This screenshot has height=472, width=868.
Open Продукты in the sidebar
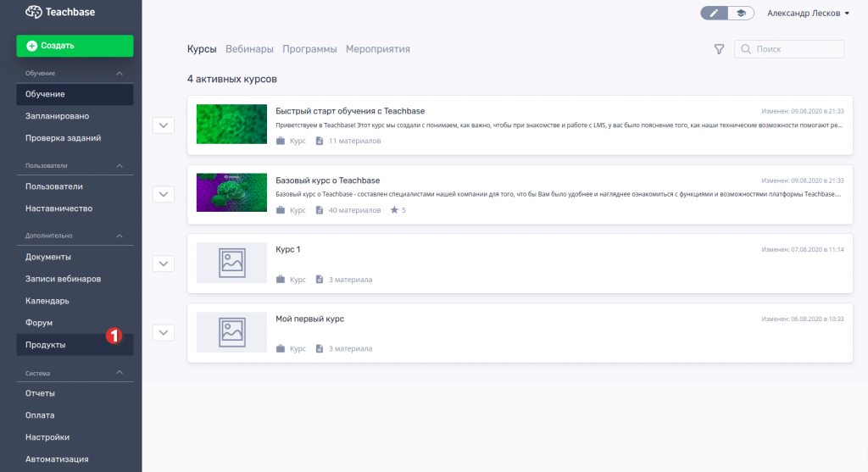click(75, 345)
